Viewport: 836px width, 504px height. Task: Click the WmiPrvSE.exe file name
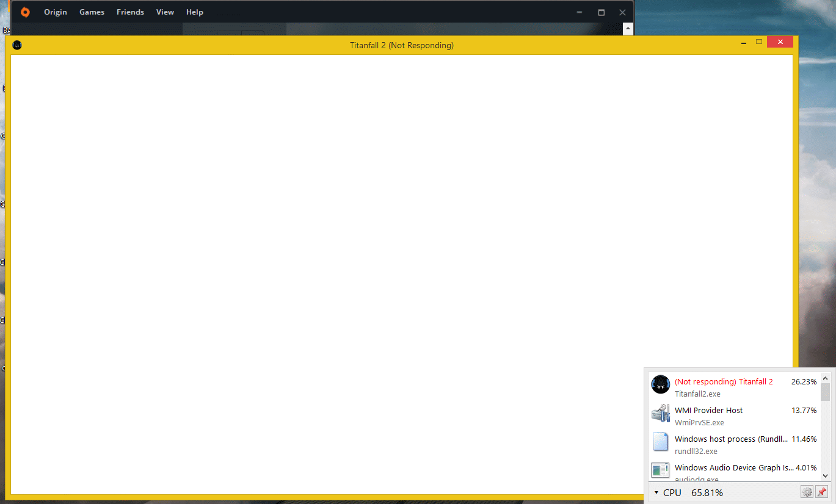(699, 423)
